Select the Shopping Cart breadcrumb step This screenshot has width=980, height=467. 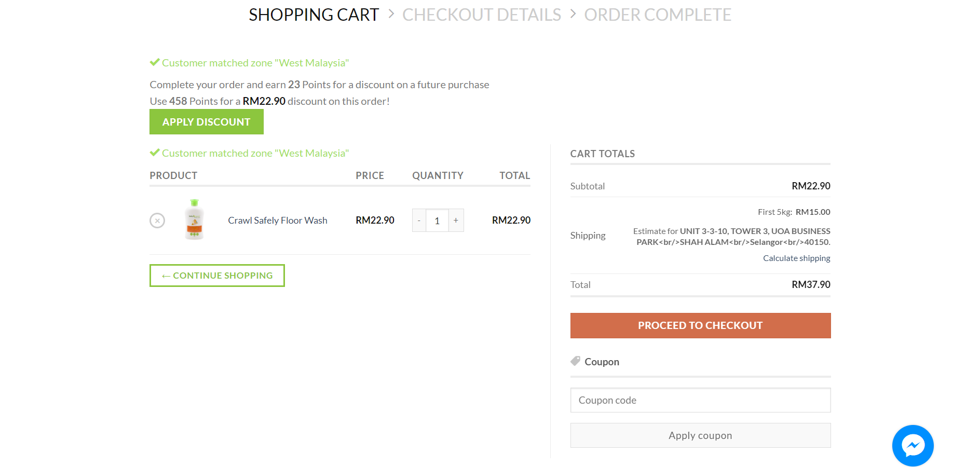(314, 15)
